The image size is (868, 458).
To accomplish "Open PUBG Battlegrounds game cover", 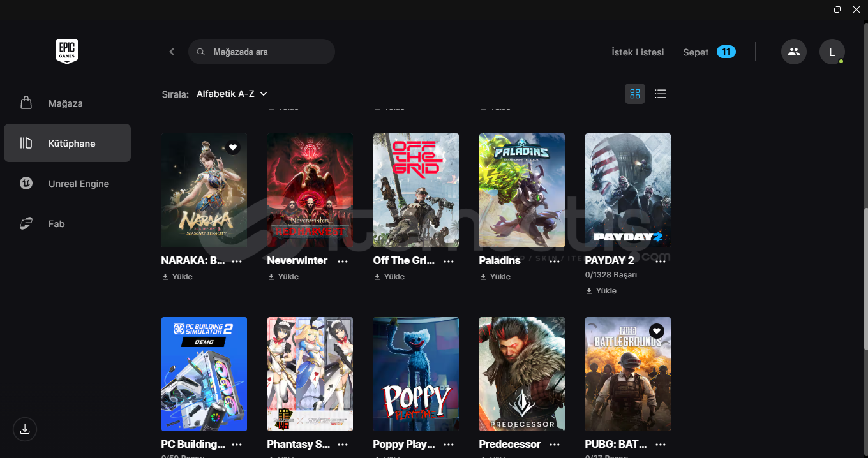I will [628, 374].
